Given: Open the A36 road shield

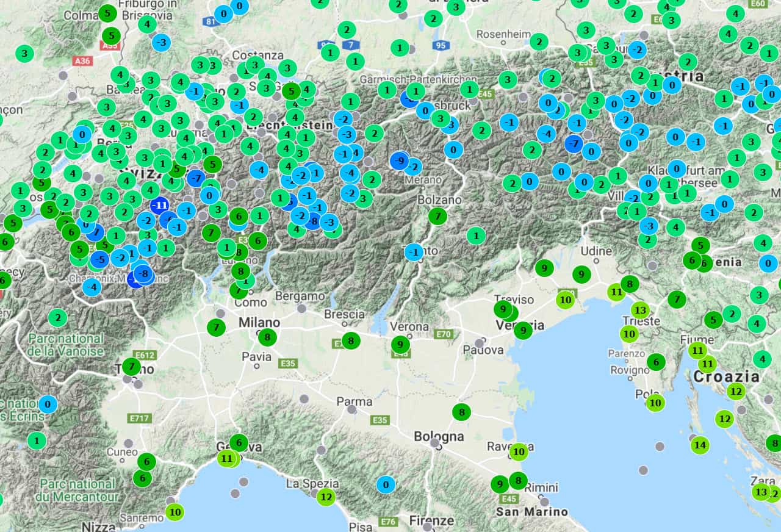Looking at the screenshot, I should tap(82, 61).
